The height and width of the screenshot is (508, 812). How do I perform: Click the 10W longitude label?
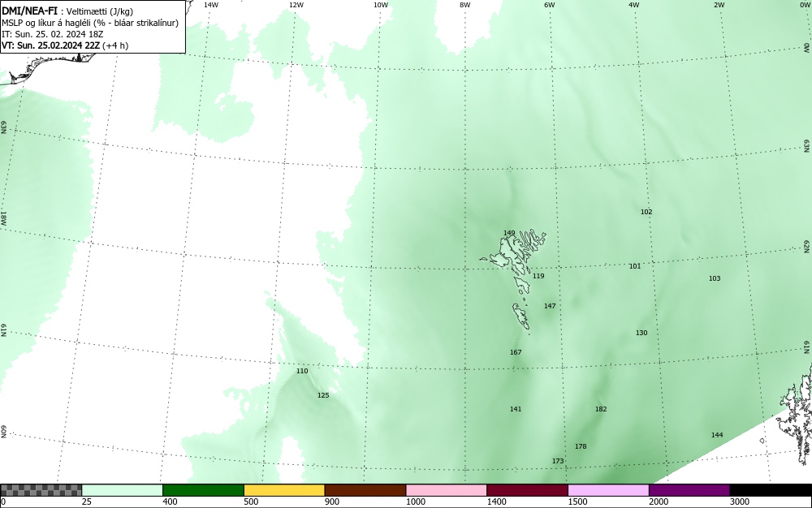(381, 5)
